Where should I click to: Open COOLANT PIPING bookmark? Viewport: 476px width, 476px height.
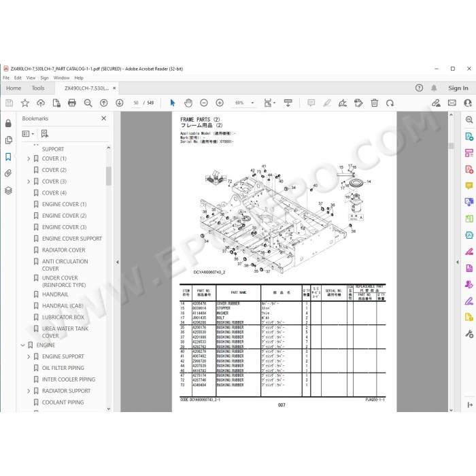click(x=63, y=403)
